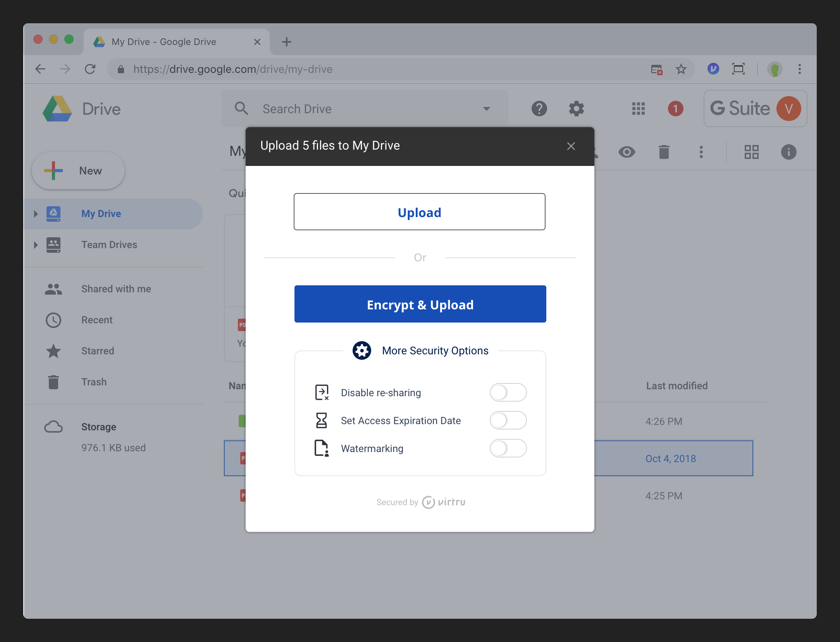The height and width of the screenshot is (642, 840).
Task: Click the Search Drive input field
Action: [x=365, y=109]
